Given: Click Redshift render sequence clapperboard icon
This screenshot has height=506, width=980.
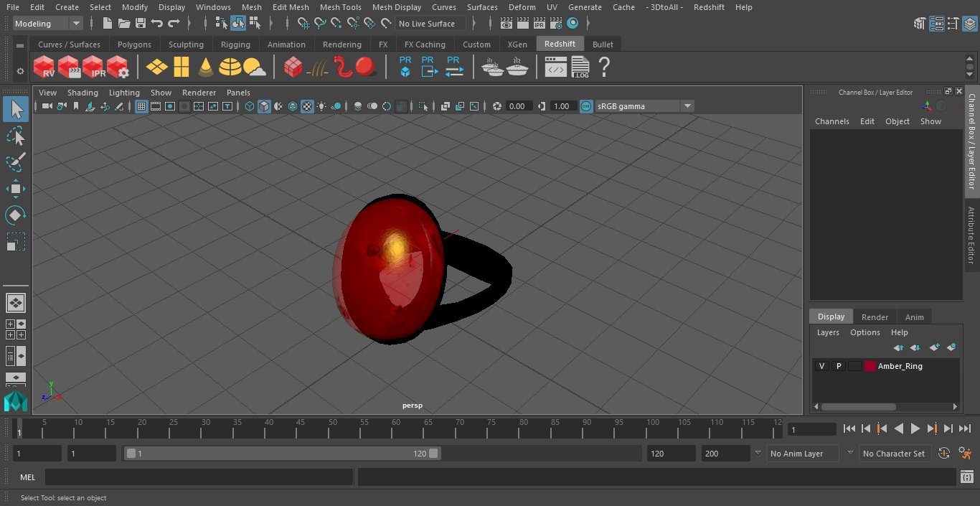Looking at the screenshot, I should tap(69, 67).
